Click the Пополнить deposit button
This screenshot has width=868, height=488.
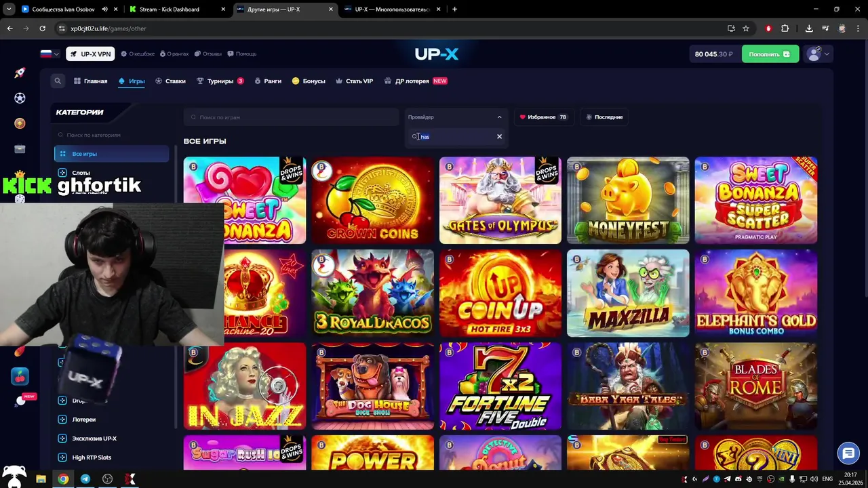point(770,54)
